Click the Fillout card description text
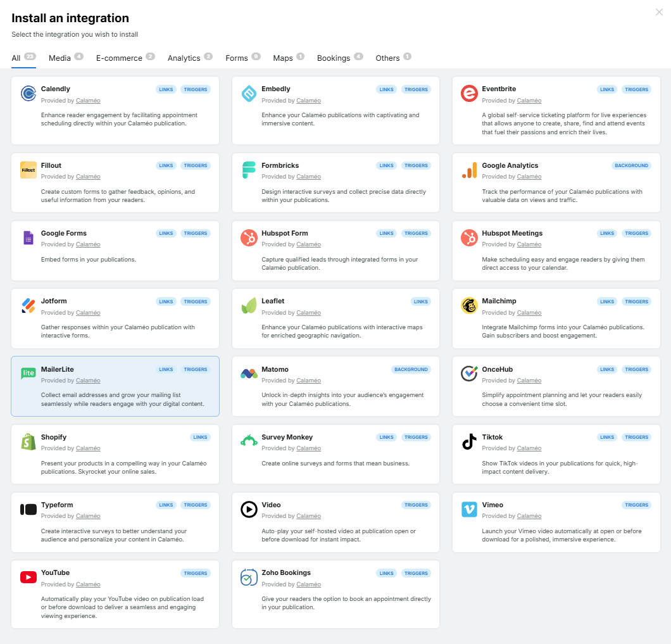Viewport: 671px width, 644px height. [x=118, y=196]
